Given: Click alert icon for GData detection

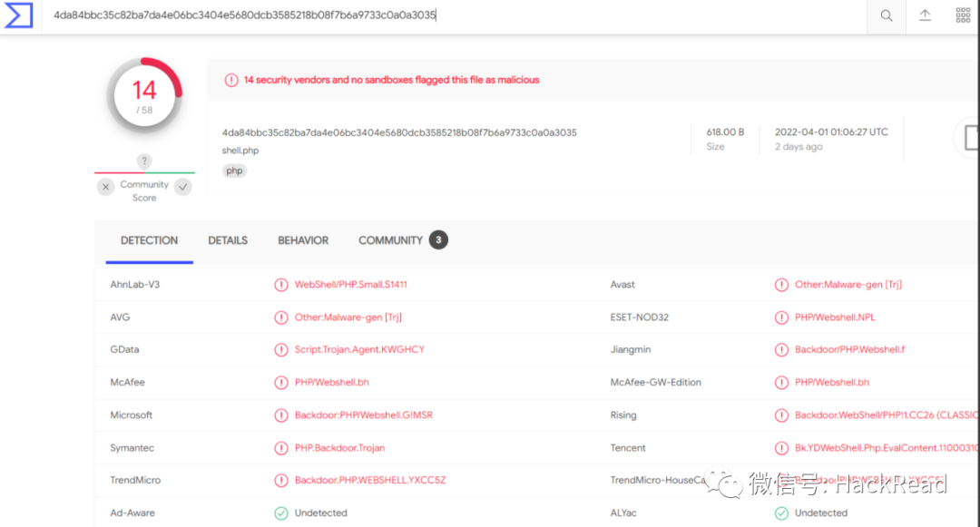Looking at the screenshot, I should click(x=281, y=349).
